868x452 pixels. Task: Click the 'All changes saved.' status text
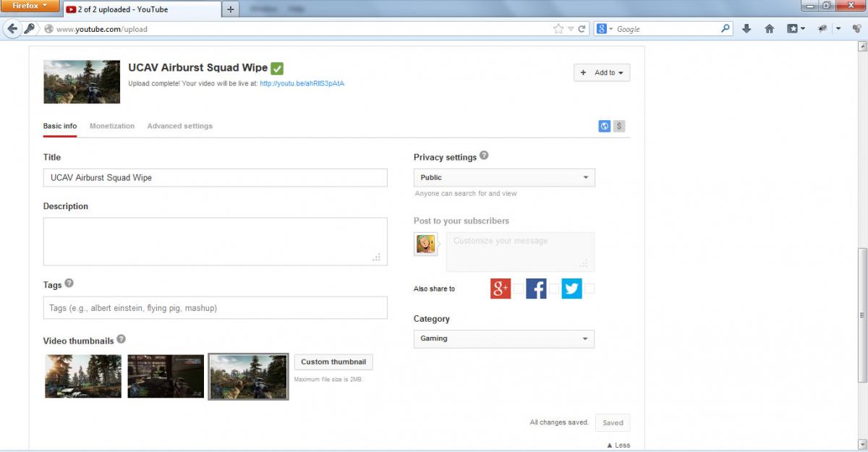point(558,422)
